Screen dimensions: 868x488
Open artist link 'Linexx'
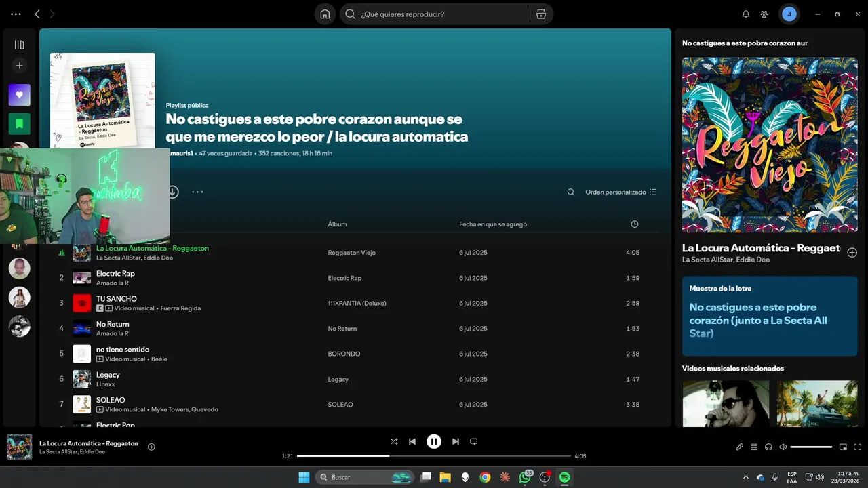pos(106,384)
